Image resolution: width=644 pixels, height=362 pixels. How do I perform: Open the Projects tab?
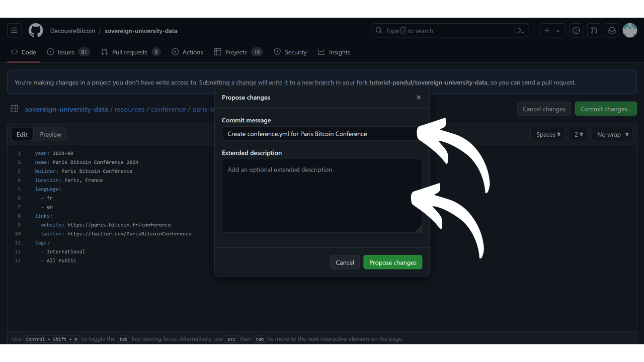pos(238,52)
